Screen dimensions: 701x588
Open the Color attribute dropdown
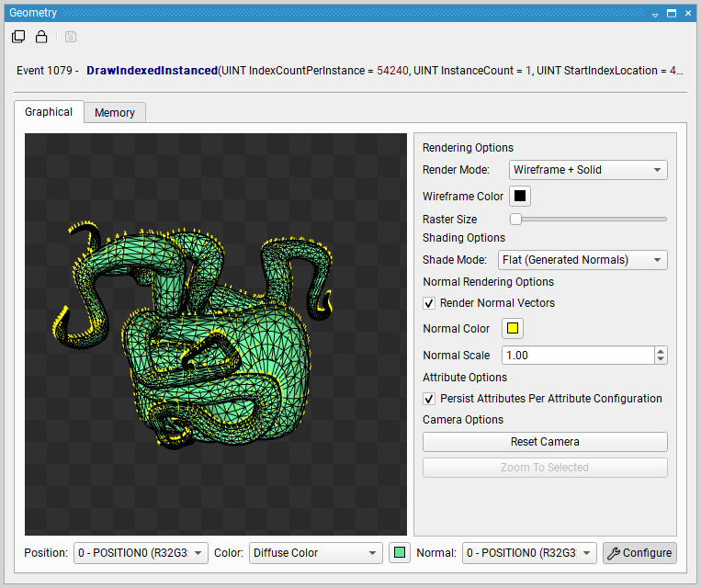(315, 553)
